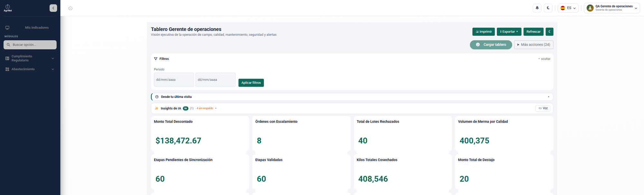Click the Órdenes con Escalamiento value 8
The image size is (644, 195).
tap(259, 141)
